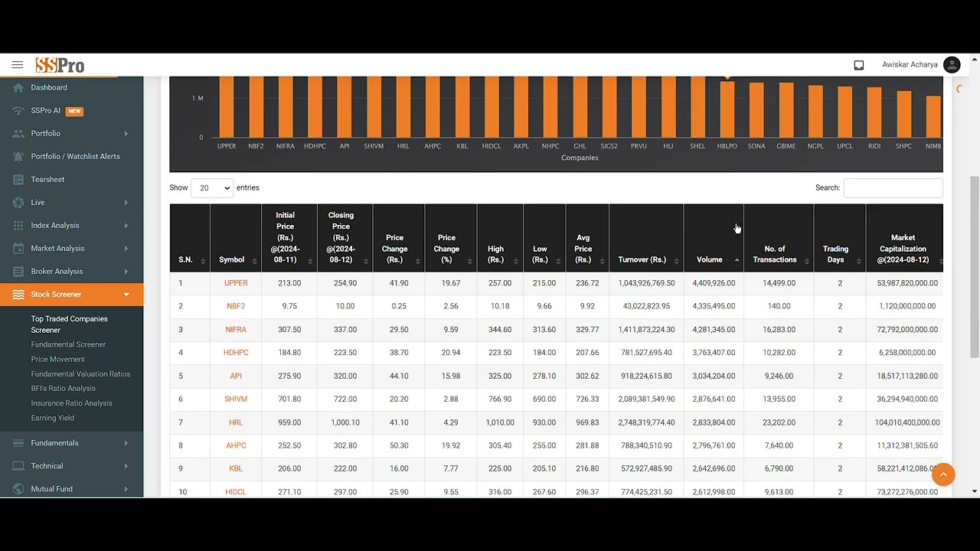Click the Stock Screener layers icon
This screenshot has height=551, width=980.
pos(18,295)
